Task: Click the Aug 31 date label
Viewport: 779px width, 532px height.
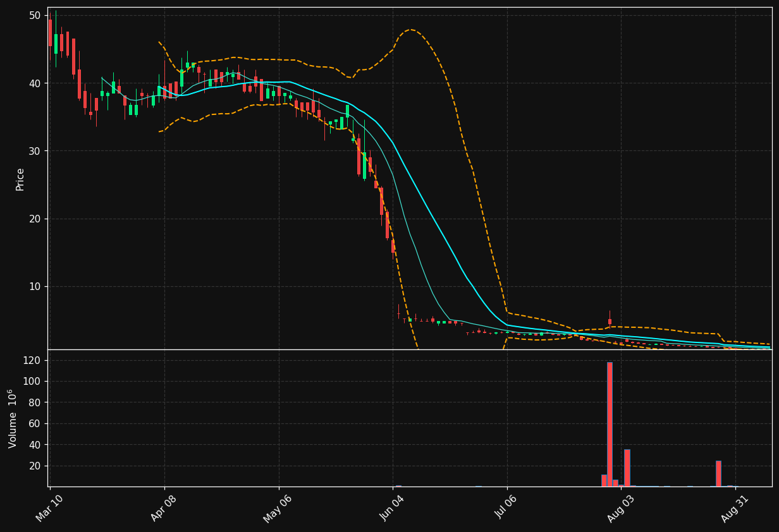Action: [735, 508]
